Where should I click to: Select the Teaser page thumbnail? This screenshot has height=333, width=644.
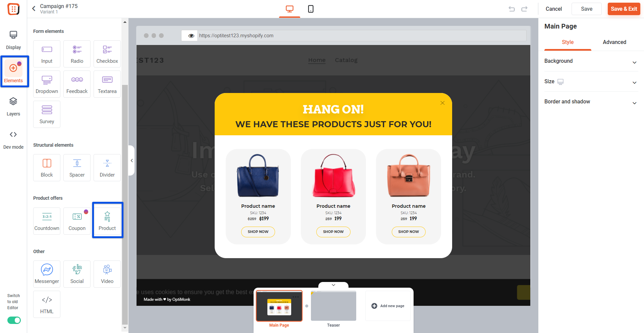click(x=333, y=306)
